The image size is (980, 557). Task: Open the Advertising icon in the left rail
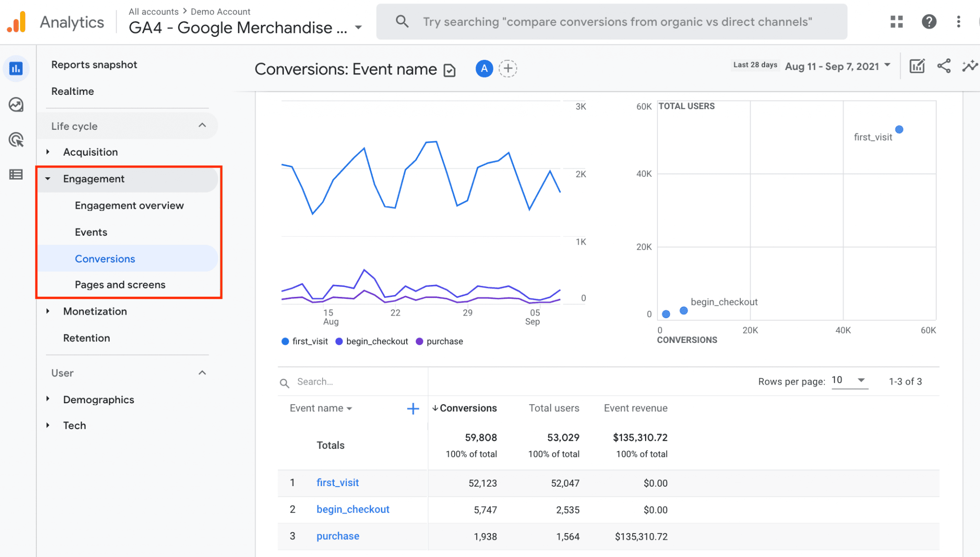coord(16,140)
